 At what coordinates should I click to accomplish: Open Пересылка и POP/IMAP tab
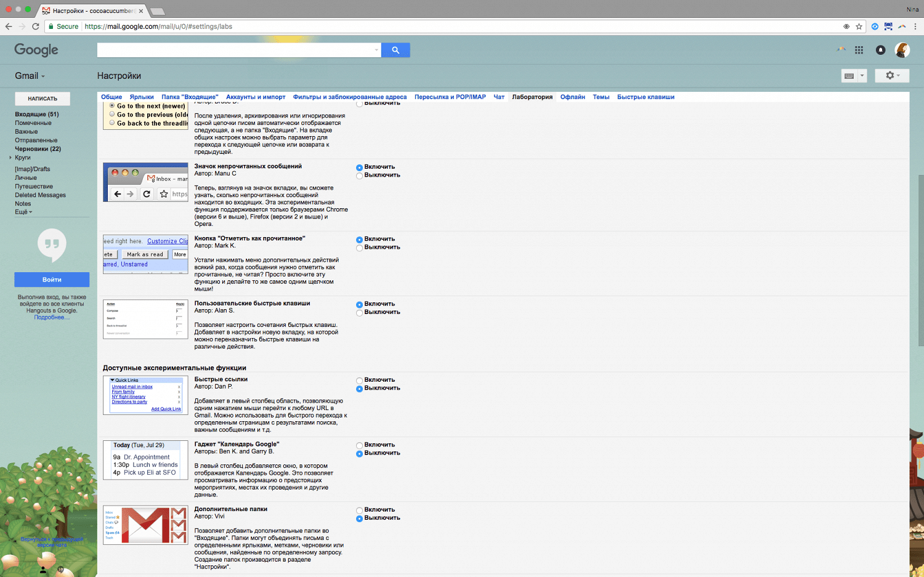click(450, 97)
